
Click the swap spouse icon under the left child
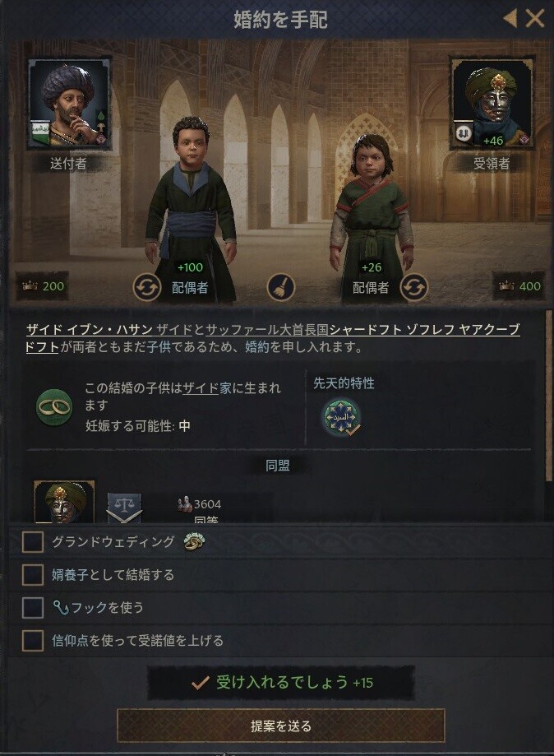click(x=147, y=287)
